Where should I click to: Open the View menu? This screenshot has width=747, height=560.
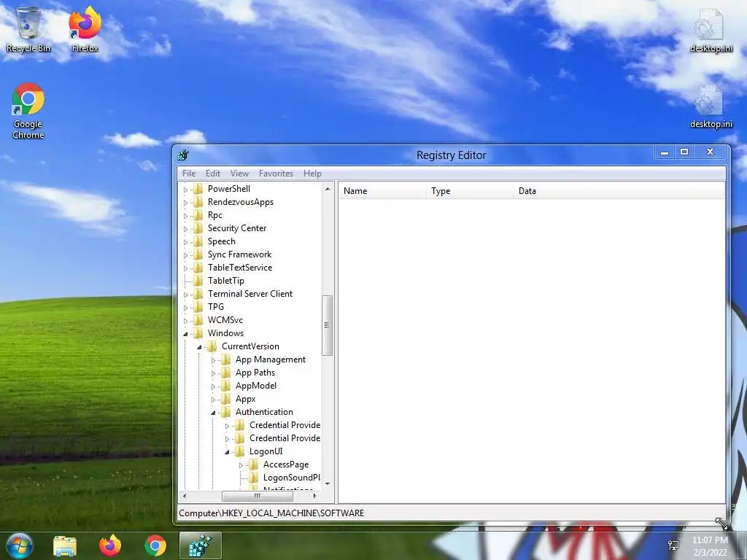click(x=239, y=174)
